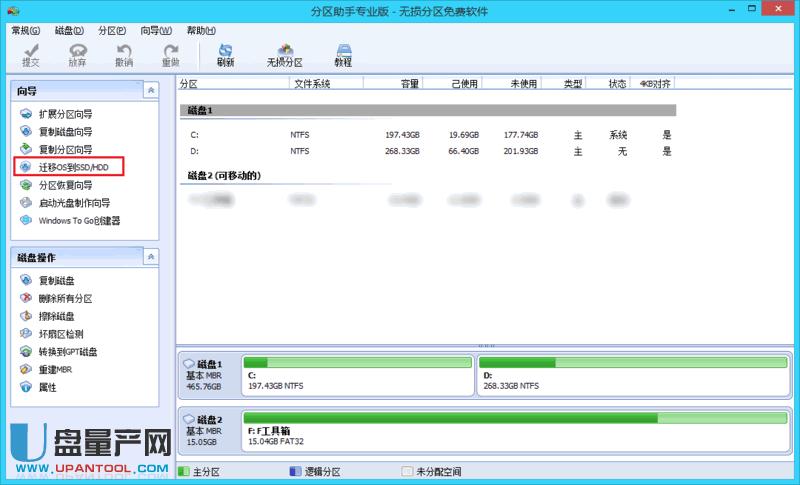Collapse the 磁盘操作 panel
The height and width of the screenshot is (485, 800).
coord(150,257)
